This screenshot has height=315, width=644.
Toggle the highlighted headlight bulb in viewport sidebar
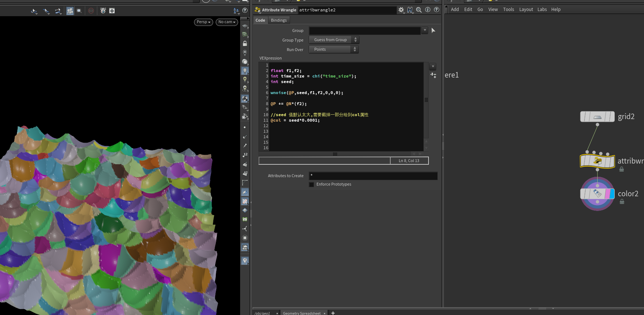[245, 71]
